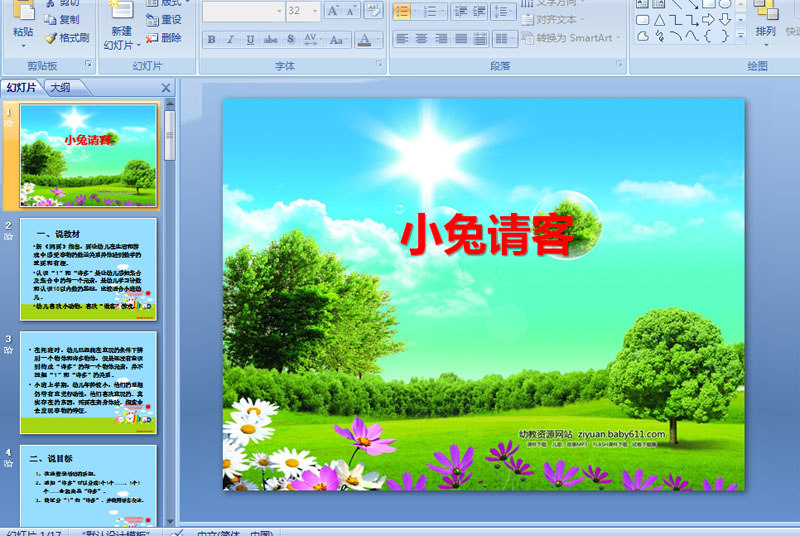Toggle strikethrough (abc) formatting
800x536 pixels.
click(270, 39)
